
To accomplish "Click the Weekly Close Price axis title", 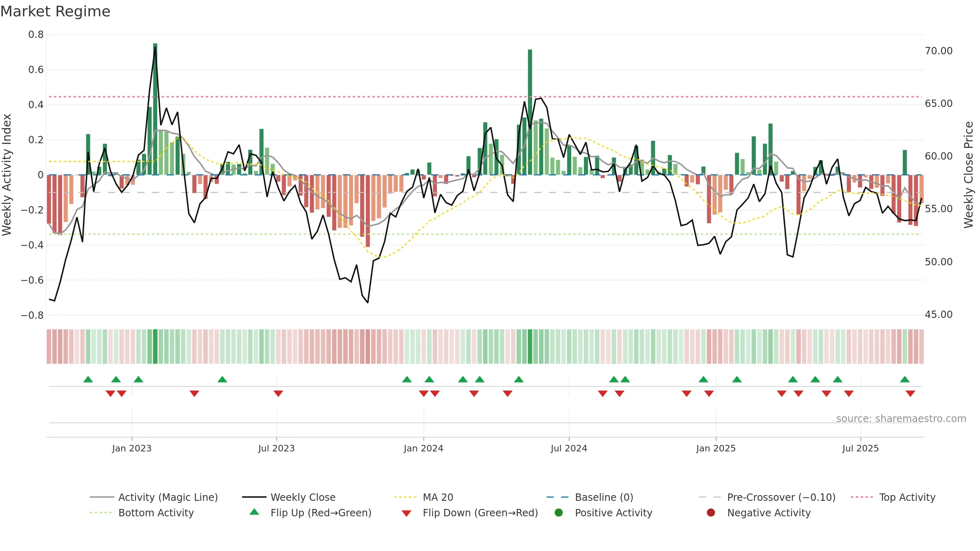I will tap(969, 175).
